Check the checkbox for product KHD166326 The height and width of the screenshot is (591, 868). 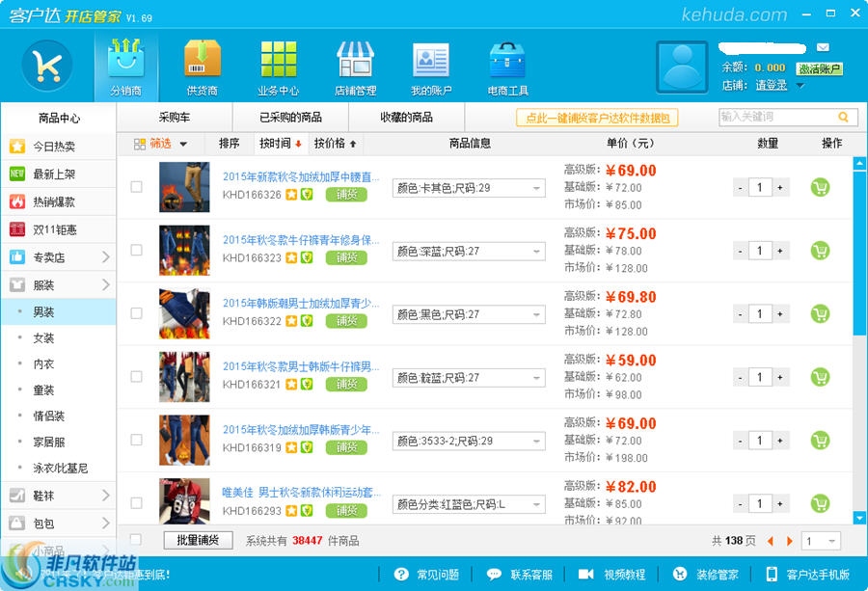pyautogui.click(x=136, y=186)
